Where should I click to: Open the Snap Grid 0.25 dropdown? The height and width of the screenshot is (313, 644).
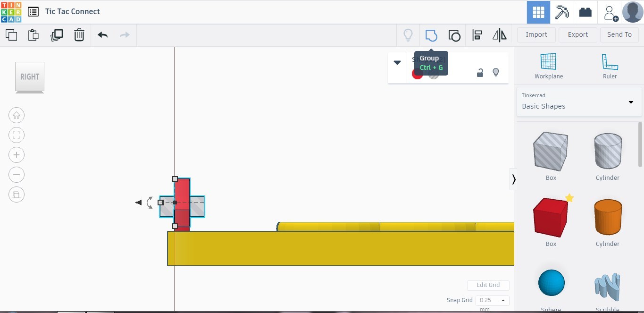492,300
